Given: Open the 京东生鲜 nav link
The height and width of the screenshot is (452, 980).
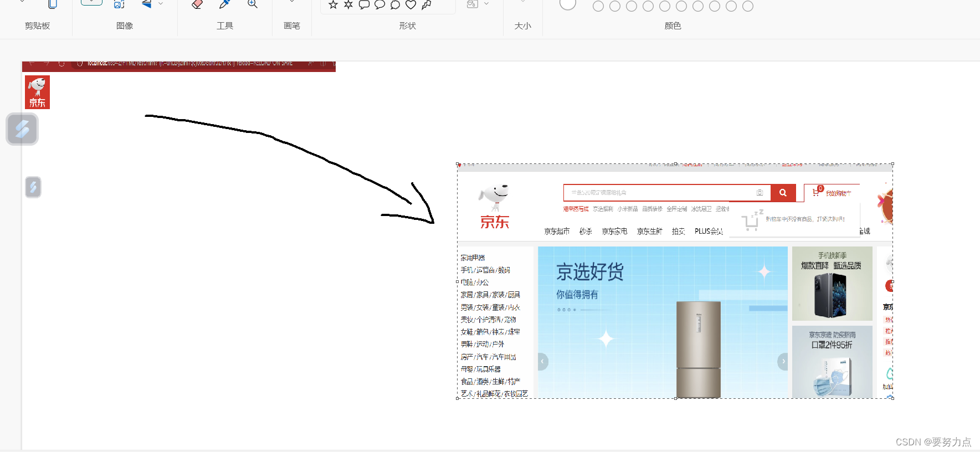Looking at the screenshot, I should [649, 232].
